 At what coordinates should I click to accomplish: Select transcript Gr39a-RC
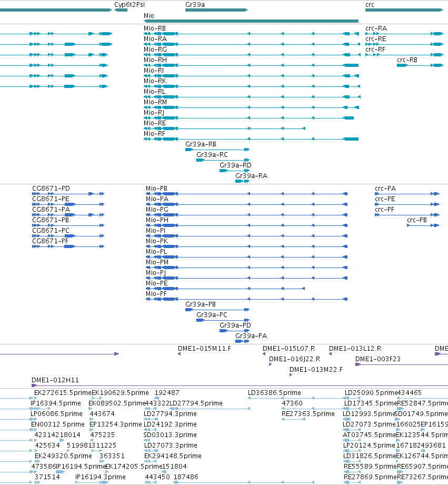[x=212, y=154]
